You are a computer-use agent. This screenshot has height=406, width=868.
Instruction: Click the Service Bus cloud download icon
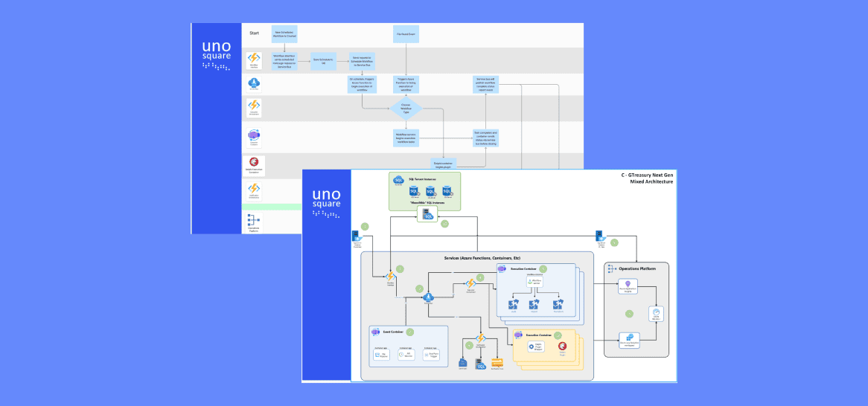click(x=254, y=83)
